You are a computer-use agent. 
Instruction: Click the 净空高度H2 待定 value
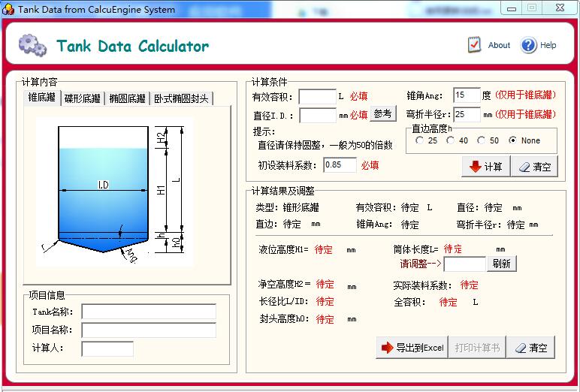coord(325,284)
